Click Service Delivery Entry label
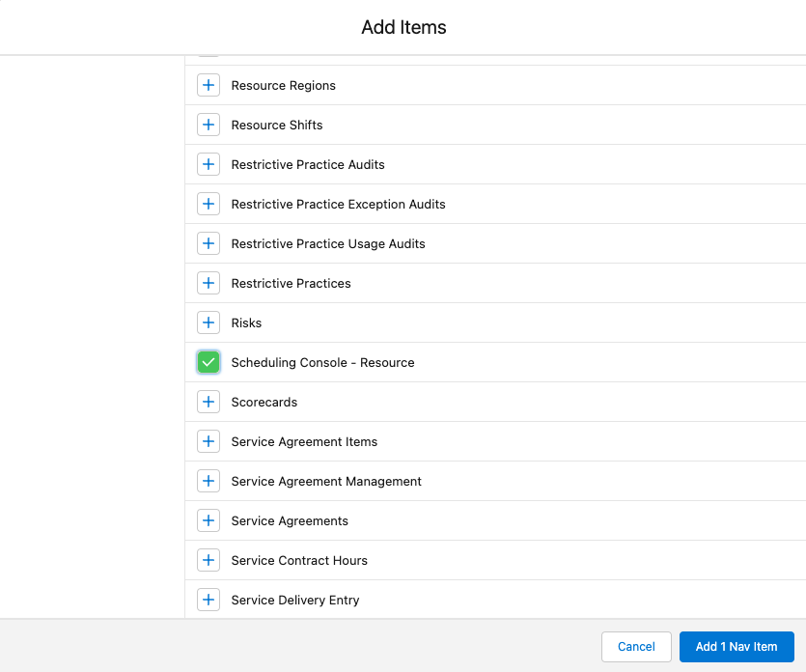Image resolution: width=806 pixels, height=672 pixels. click(x=295, y=600)
